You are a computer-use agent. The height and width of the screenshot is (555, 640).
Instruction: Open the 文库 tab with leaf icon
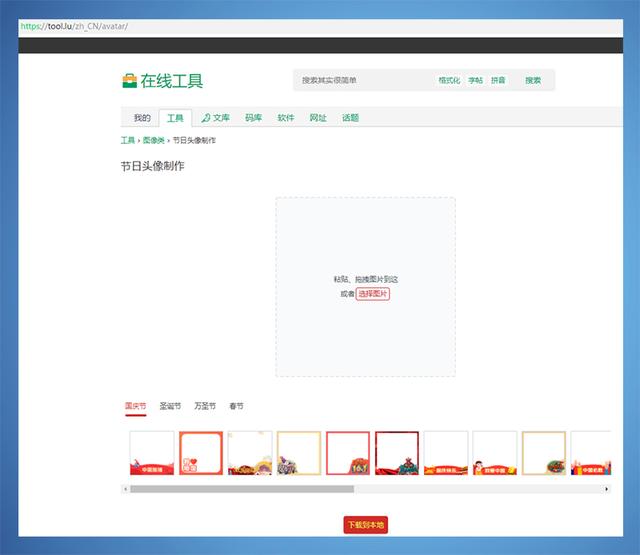215,118
